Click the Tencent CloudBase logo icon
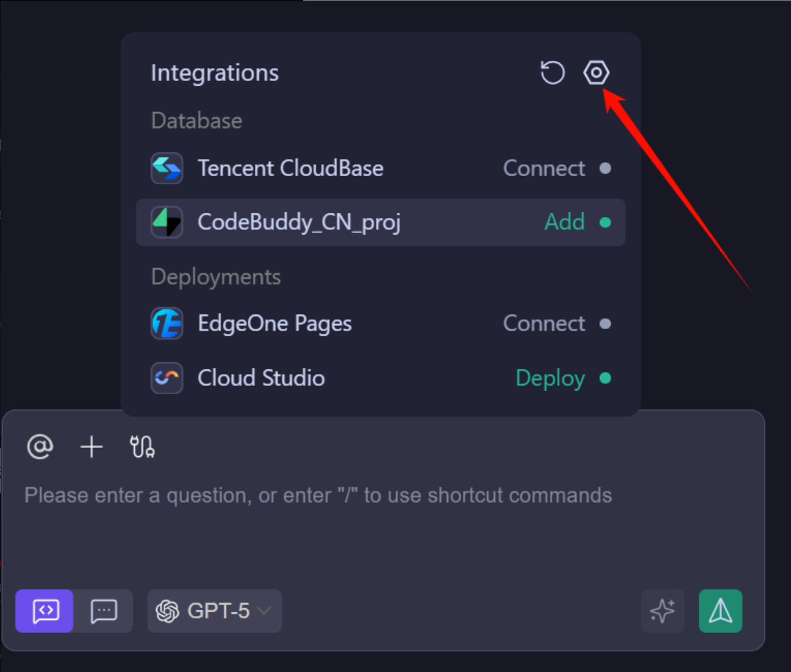791x672 pixels. (167, 168)
